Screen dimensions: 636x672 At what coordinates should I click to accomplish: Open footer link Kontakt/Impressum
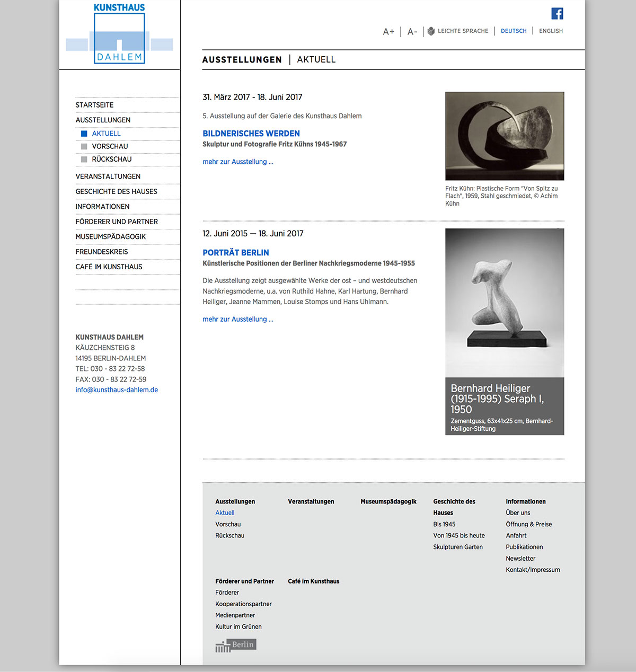pyautogui.click(x=533, y=570)
